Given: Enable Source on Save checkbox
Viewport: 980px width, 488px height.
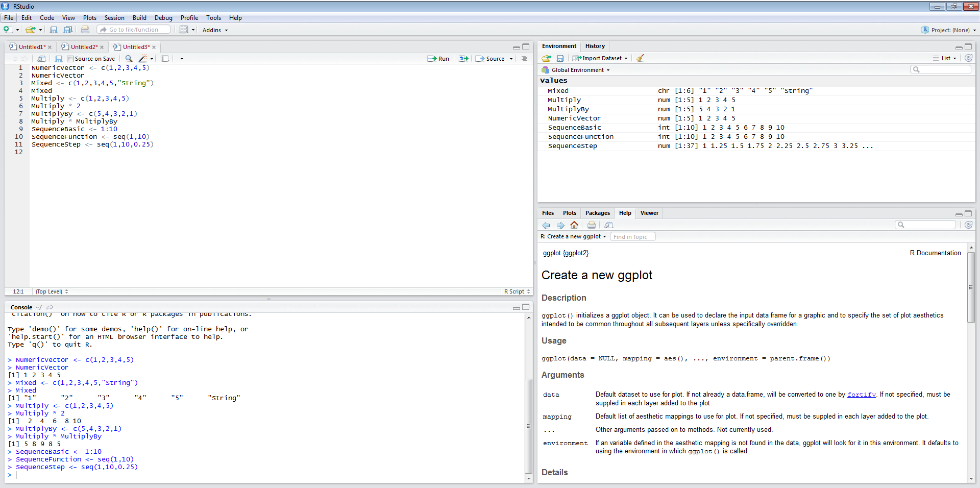Looking at the screenshot, I should tap(70, 59).
